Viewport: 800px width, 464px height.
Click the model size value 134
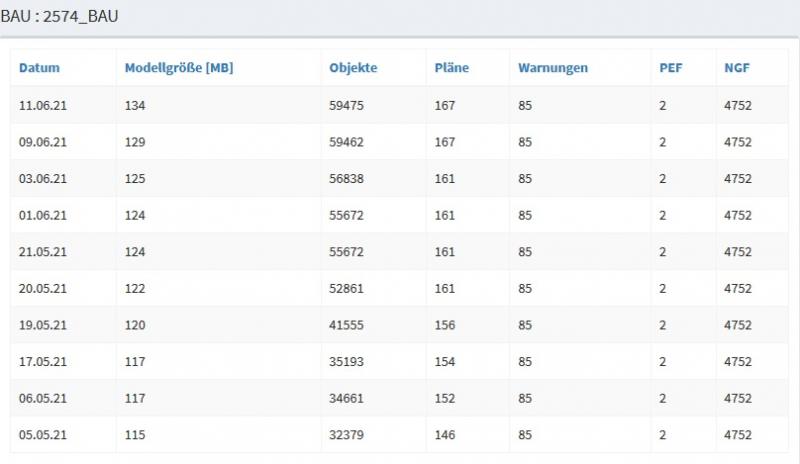coord(135,105)
